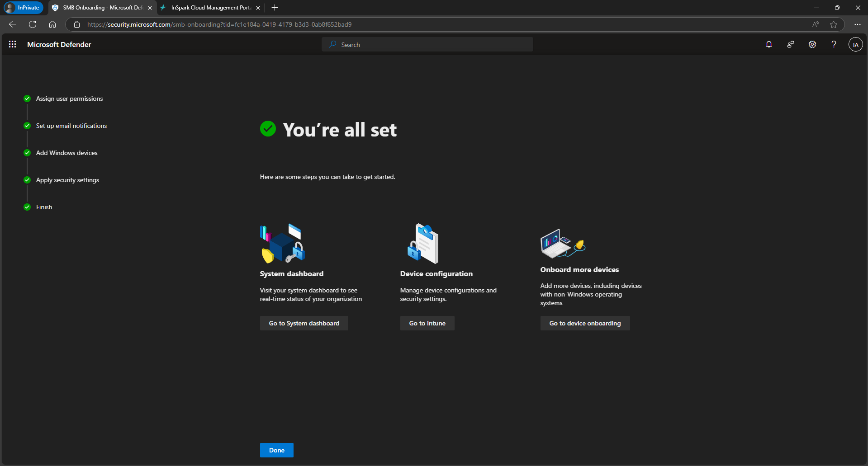
Task: Switch to the SMB Onboarding tab
Action: 102,8
